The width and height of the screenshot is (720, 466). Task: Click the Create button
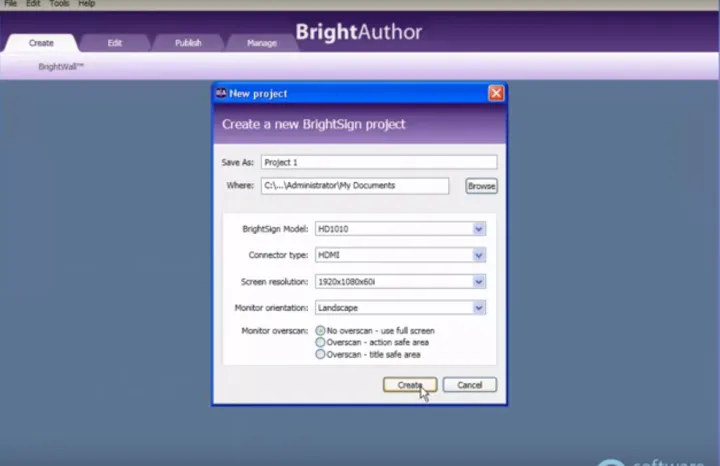410,385
